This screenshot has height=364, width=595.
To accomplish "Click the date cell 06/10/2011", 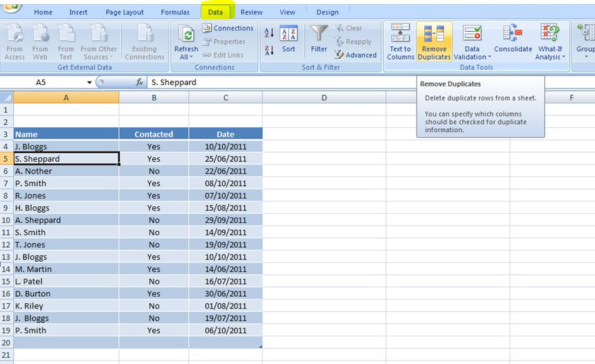I will (226, 331).
